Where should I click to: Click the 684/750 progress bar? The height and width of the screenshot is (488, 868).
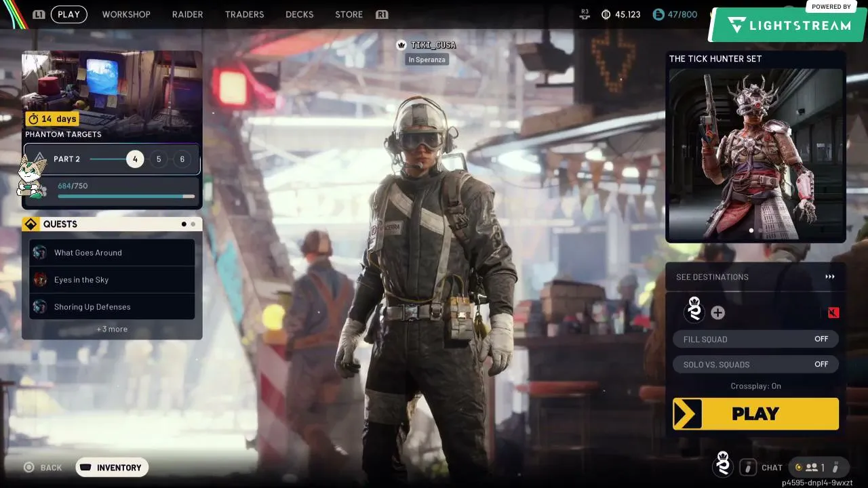click(126, 197)
